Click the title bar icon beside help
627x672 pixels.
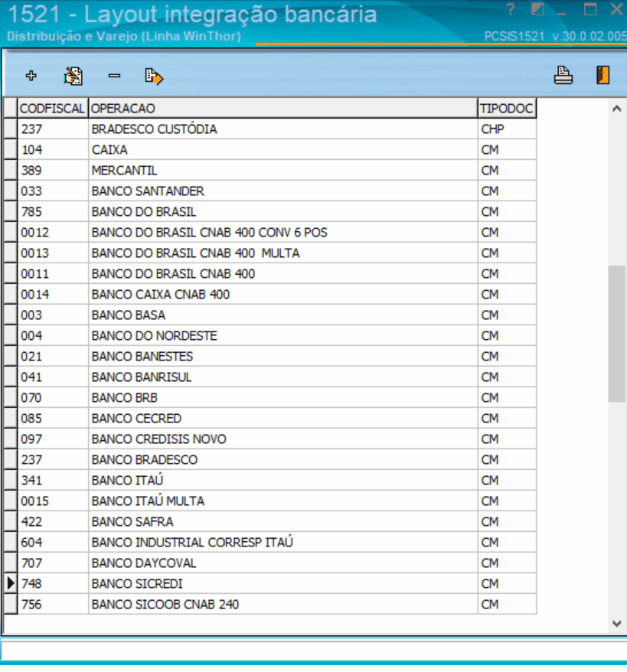coord(537,9)
